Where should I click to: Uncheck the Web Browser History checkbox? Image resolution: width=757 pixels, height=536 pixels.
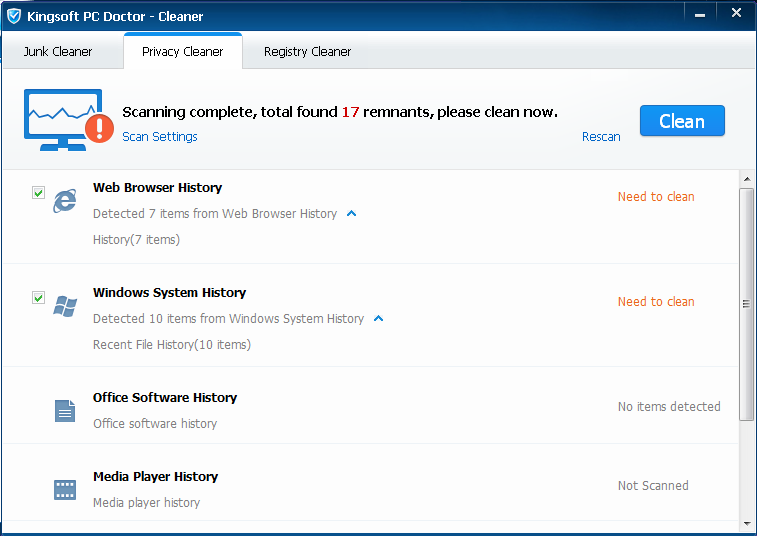tap(38, 193)
